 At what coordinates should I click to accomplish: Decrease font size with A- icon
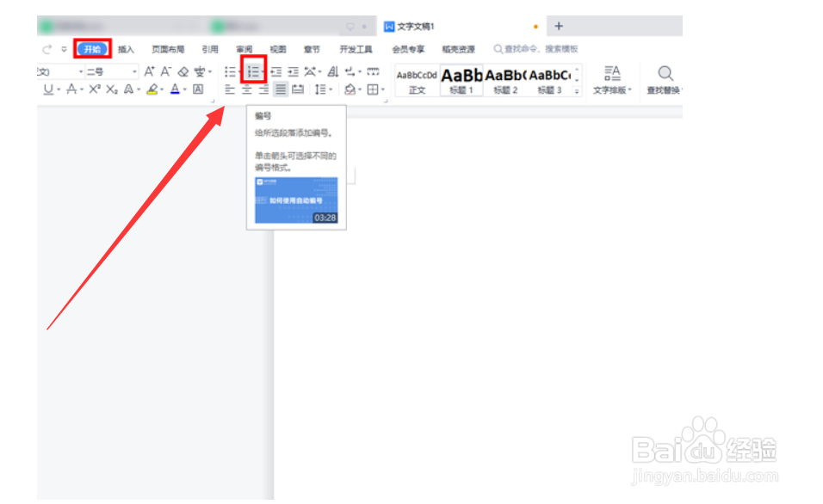click(166, 71)
